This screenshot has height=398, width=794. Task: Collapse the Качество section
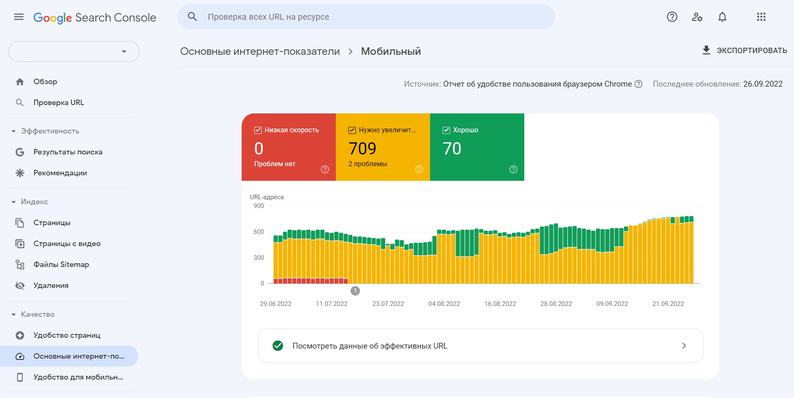pos(14,314)
